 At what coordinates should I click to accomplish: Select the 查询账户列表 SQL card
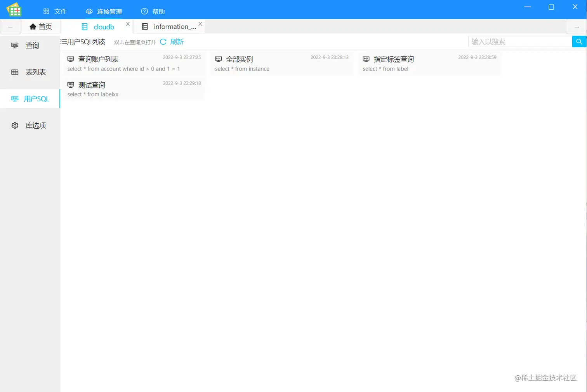[x=134, y=64]
